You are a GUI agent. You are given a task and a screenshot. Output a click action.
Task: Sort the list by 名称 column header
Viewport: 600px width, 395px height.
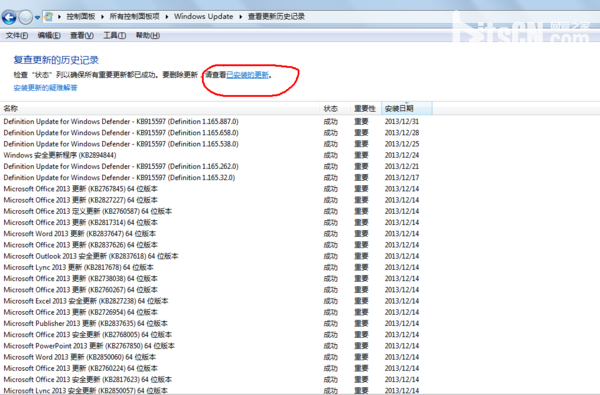point(160,109)
